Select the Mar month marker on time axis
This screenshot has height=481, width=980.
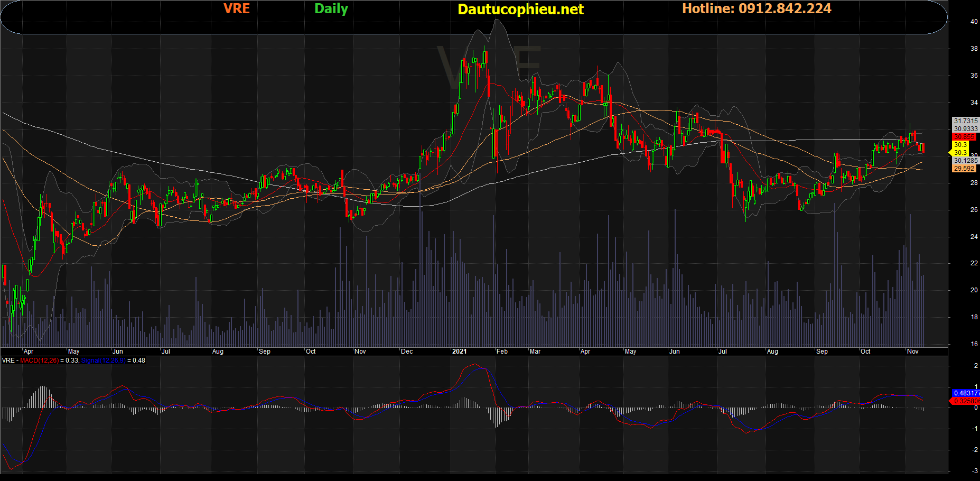[535, 351]
